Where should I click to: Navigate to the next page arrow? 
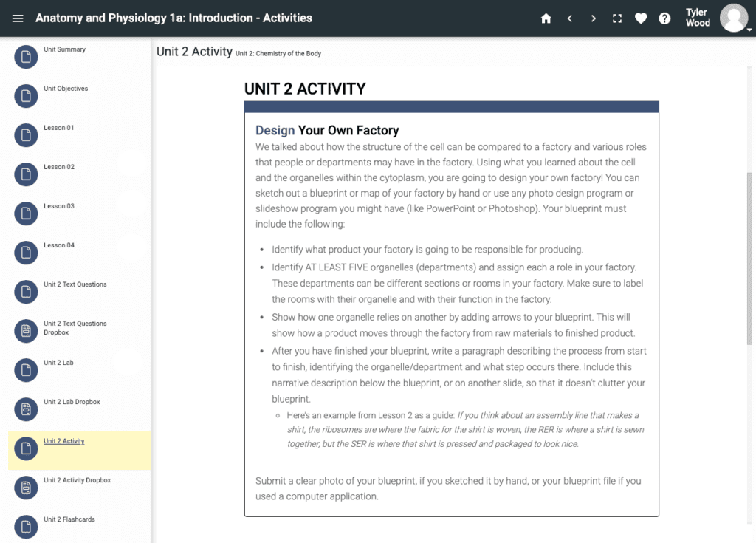pyautogui.click(x=594, y=18)
